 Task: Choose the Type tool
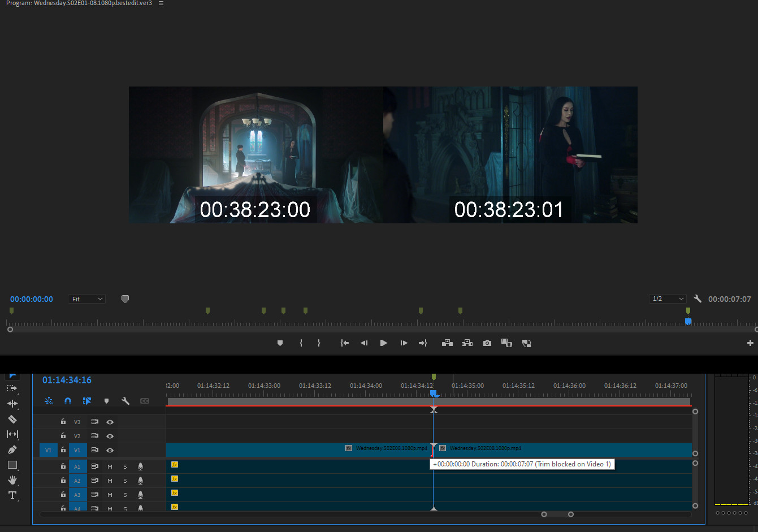[x=12, y=495]
